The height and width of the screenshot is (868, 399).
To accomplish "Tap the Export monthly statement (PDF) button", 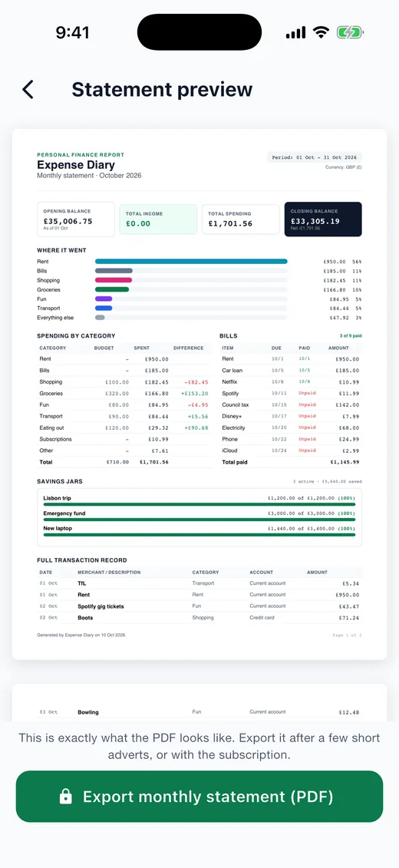I will [199, 796].
